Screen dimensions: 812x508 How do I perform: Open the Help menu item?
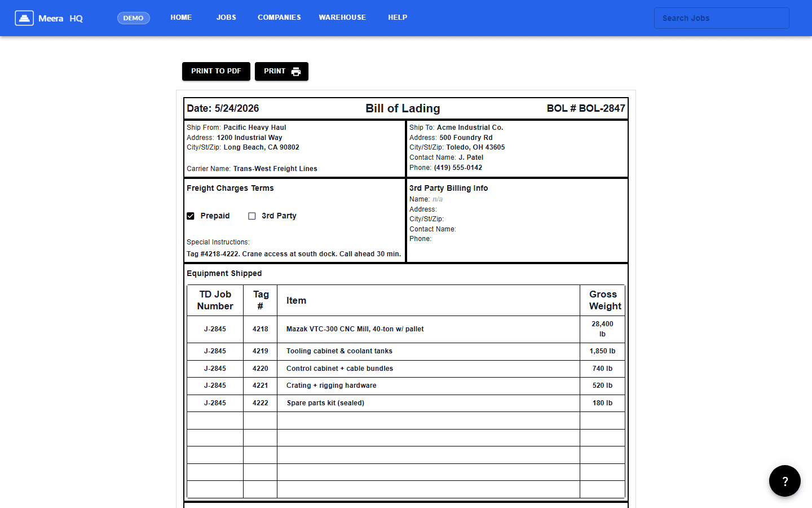pyautogui.click(x=398, y=17)
